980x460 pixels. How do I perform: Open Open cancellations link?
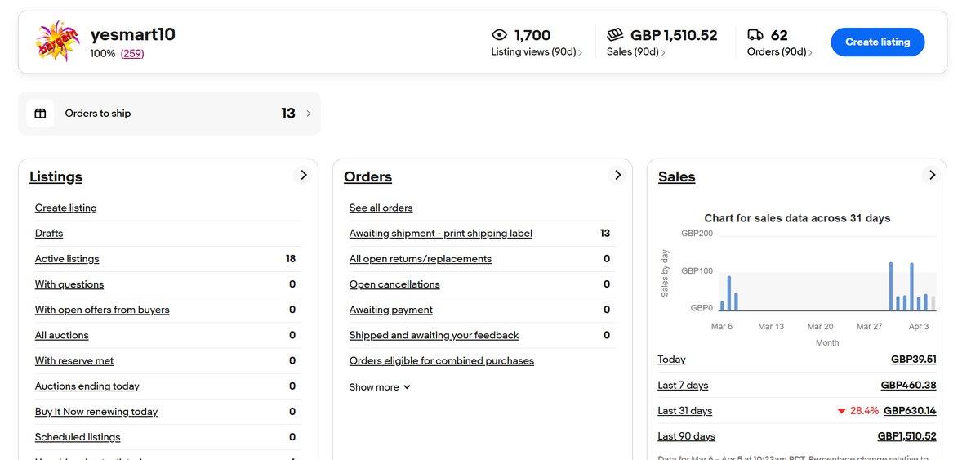pyautogui.click(x=394, y=284)
